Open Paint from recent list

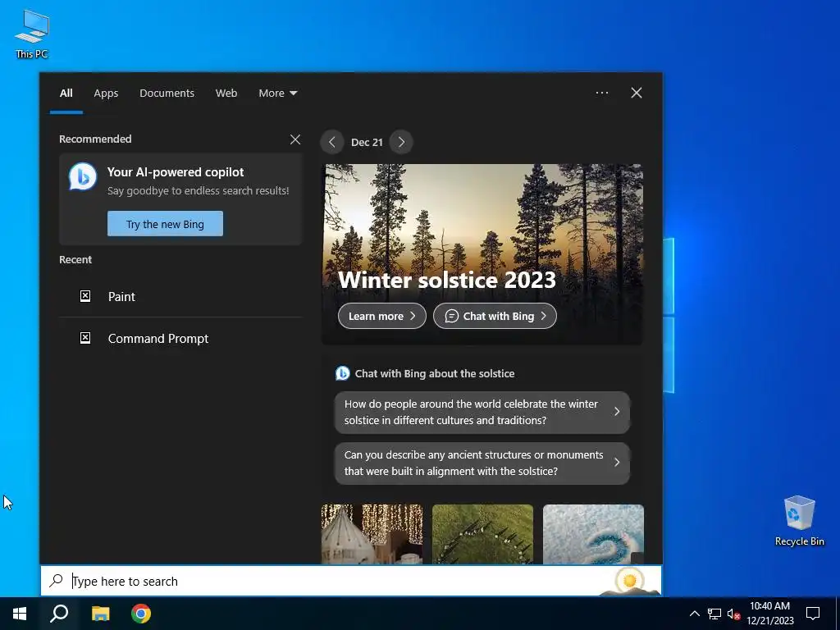coord(180,296)
